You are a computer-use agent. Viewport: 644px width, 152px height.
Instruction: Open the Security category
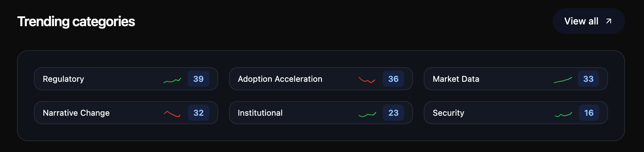pyautogui.click(x=448, y=113)
